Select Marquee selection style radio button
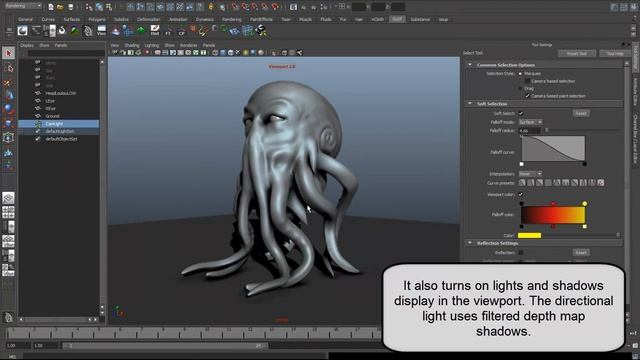 [520, 74]
